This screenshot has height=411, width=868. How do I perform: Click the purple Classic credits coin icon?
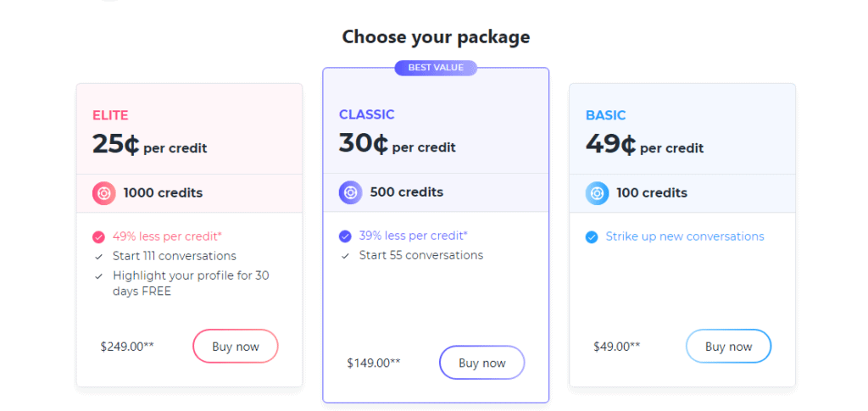(350, 192)
